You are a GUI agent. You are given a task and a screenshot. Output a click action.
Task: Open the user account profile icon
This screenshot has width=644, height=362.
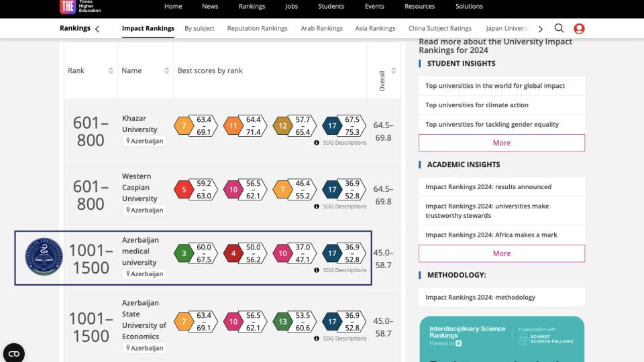coord(579,28)
